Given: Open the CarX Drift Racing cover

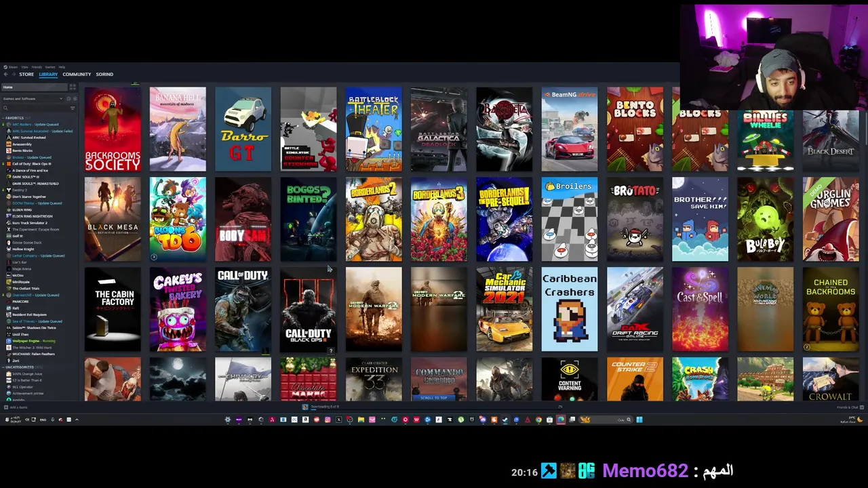Looking at the screenshot, I should [635, 309].
